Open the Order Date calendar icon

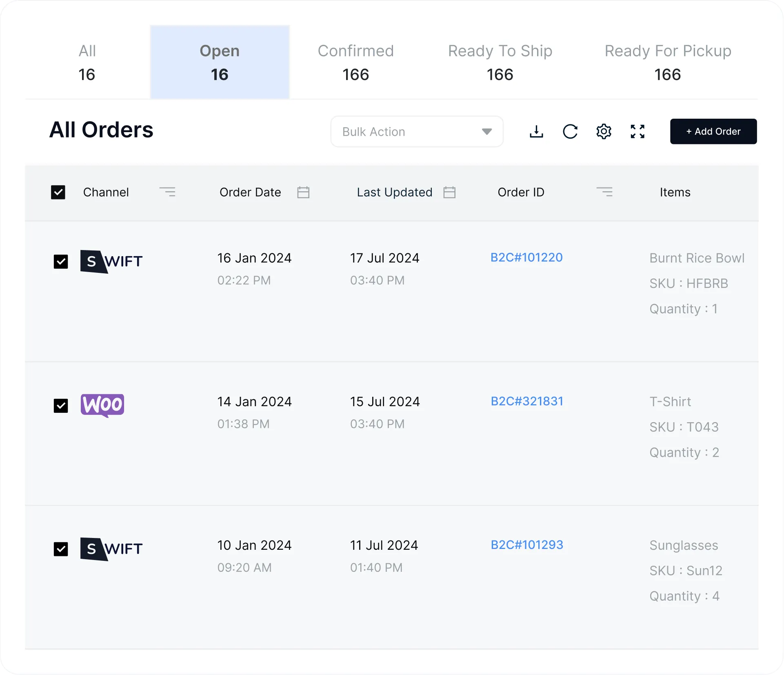(303, 192)
